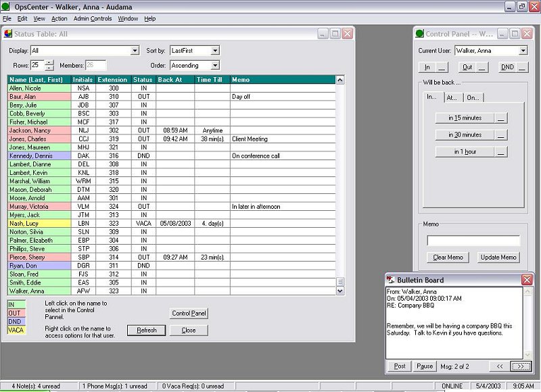Image resolution: width=541 pixels, height=392 pixels.
Task: Close the Bulletin Board window
Action: click(527, 280)
